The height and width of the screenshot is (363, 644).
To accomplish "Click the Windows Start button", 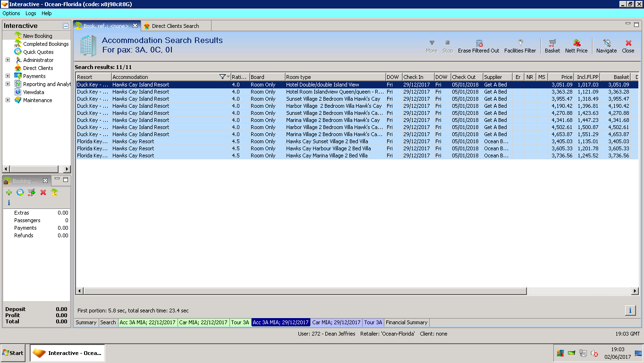I will point(13,353).
